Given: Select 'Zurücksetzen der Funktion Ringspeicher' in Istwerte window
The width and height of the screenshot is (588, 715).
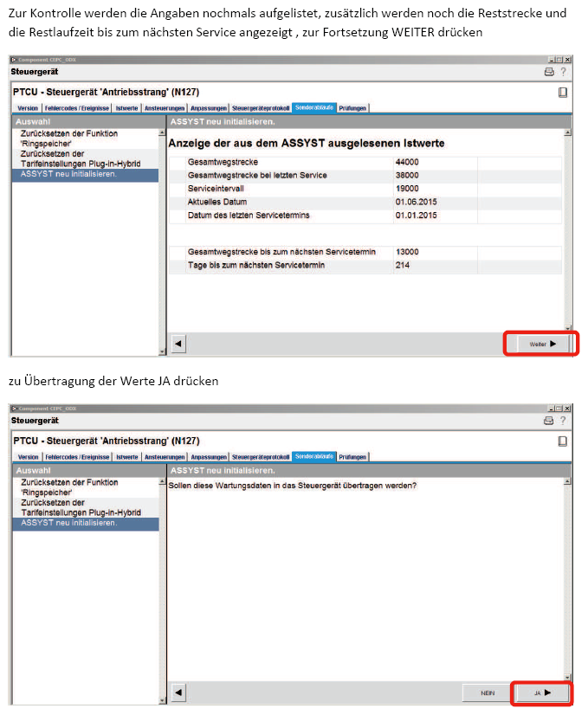Looking at the screenshot, I should coord(86,138).
